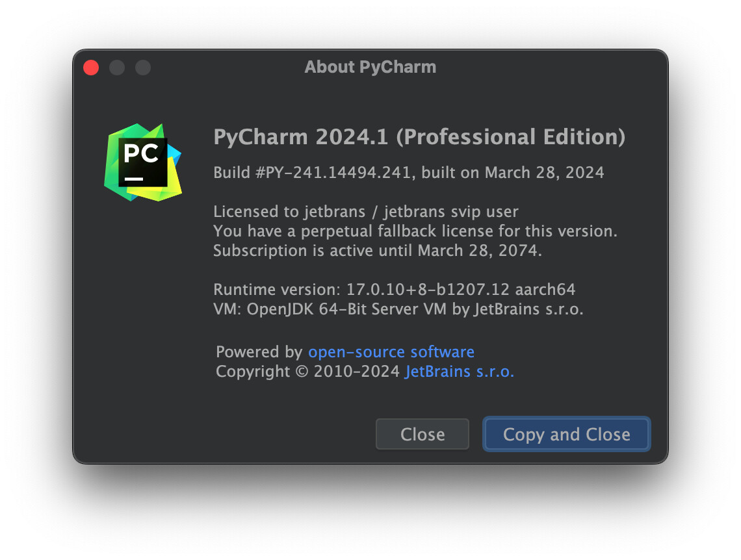
Task: Click the Licensed to jetbrans line
Action: point(366,212)
